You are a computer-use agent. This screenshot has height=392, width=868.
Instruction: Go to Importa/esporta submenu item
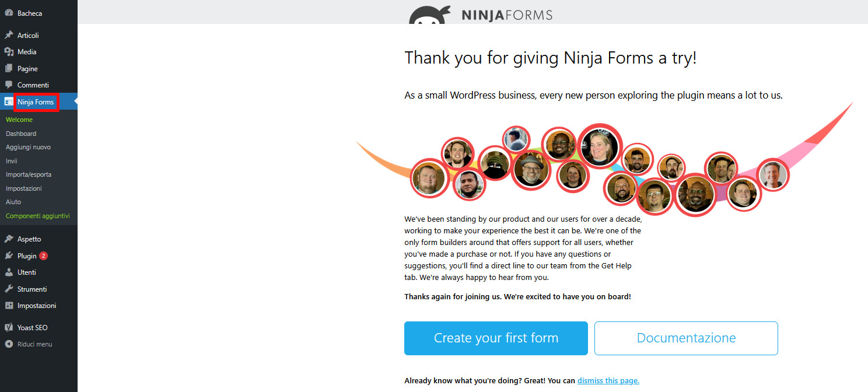29,174
